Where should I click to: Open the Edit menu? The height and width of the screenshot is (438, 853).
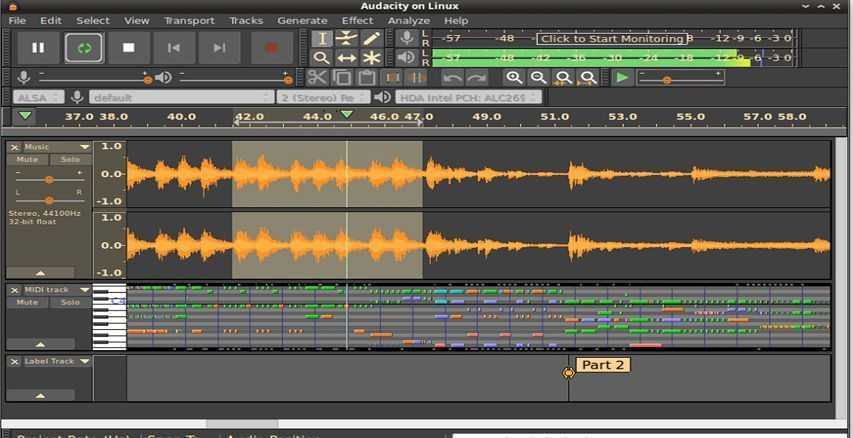(x=51, y=21)
